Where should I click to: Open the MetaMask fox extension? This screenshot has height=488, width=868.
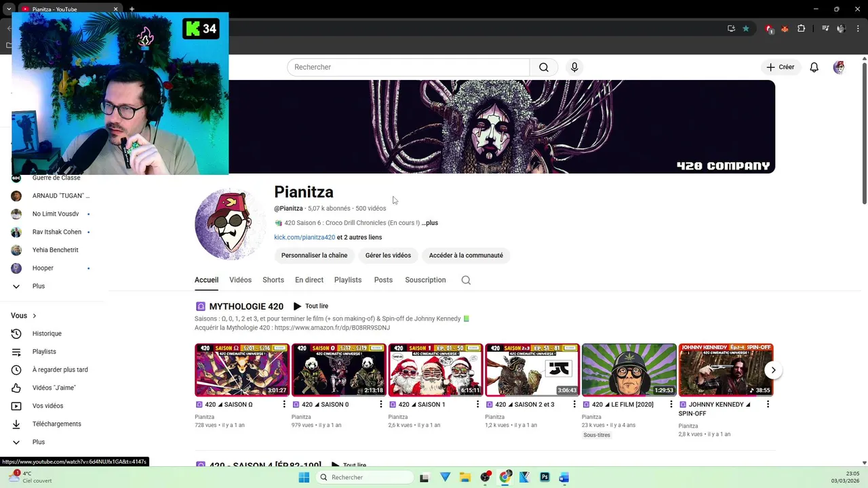(785, 28)
